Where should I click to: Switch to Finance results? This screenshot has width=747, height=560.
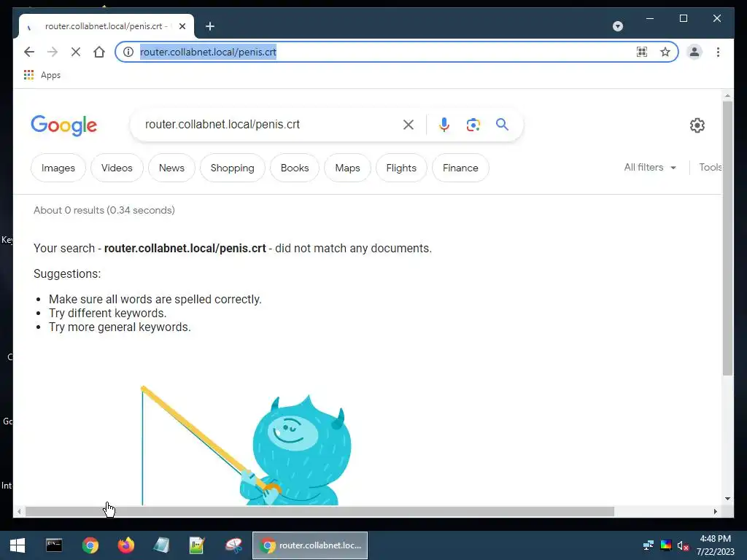[x=460, y=168]
